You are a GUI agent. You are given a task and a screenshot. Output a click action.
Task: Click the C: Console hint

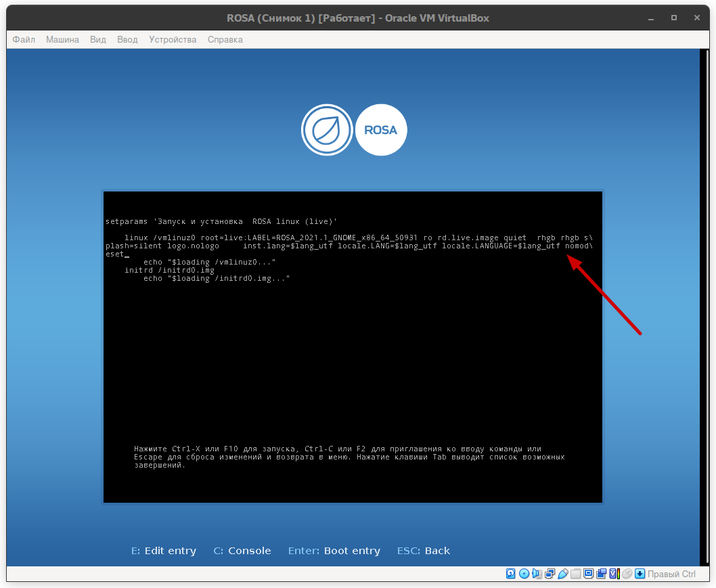pos(242,551)
